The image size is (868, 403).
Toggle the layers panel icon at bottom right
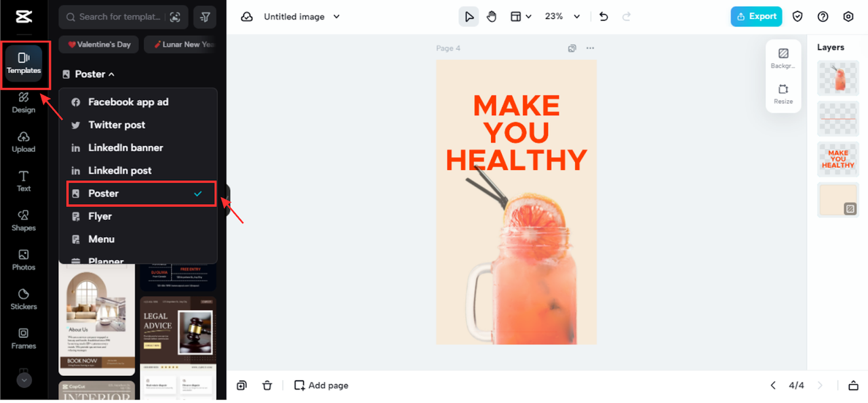pyautogui.click(x=853, y=385)
